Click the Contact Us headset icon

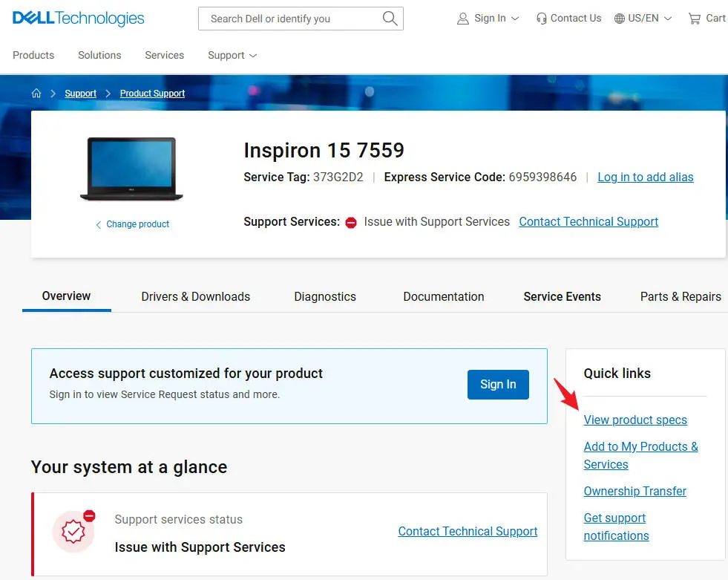click(541, 19)
